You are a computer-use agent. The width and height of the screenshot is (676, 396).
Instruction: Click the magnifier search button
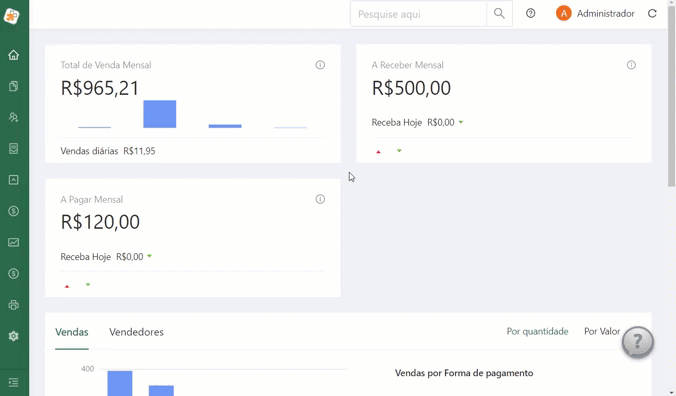[499, 14]
